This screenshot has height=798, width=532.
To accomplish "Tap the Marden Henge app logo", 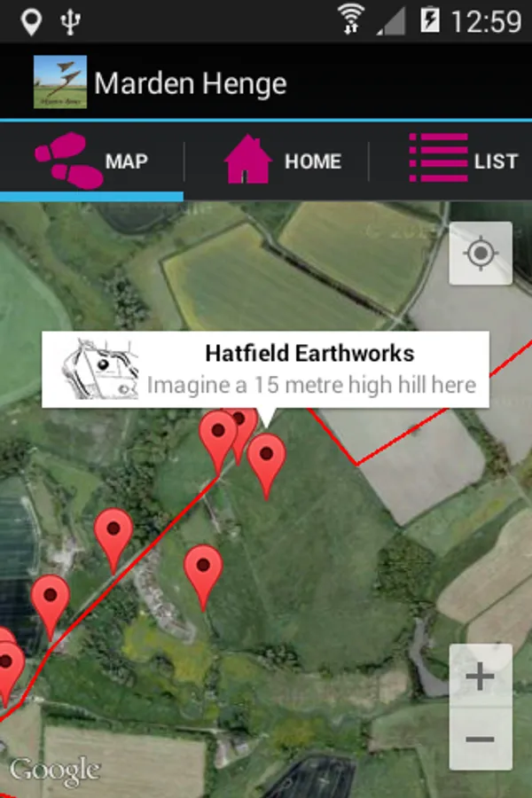I will (60, 82).
